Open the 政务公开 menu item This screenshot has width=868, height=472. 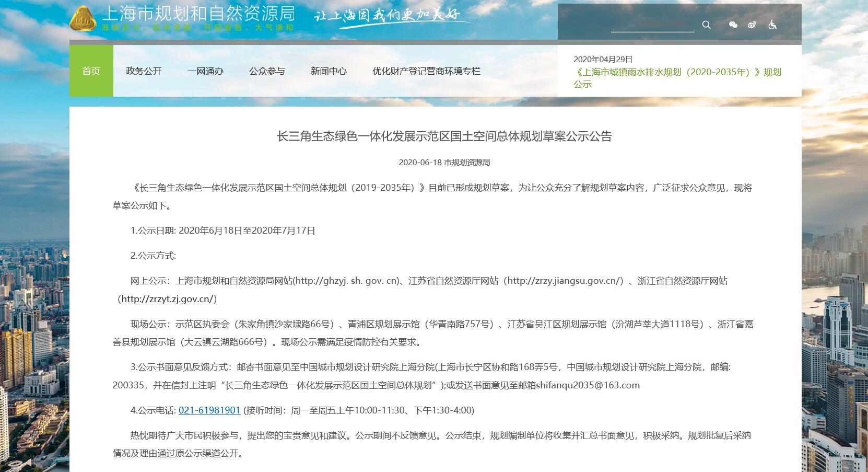tap(144, 71)
